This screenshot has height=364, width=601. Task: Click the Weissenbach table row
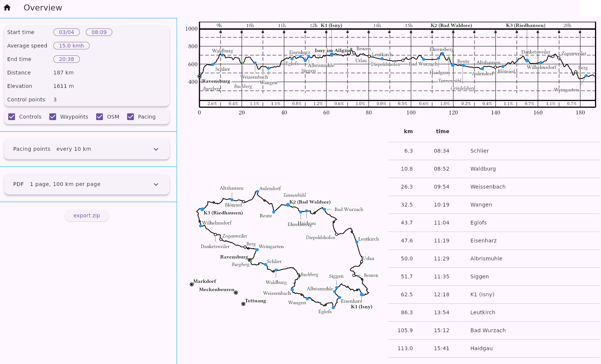point(494,187)
